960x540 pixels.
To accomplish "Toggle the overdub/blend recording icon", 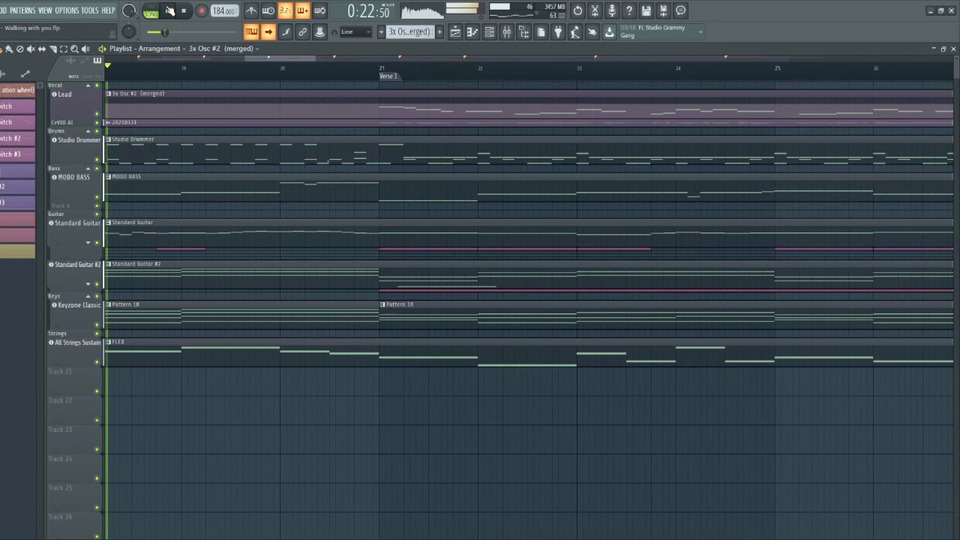I will [x=302, y=11].
